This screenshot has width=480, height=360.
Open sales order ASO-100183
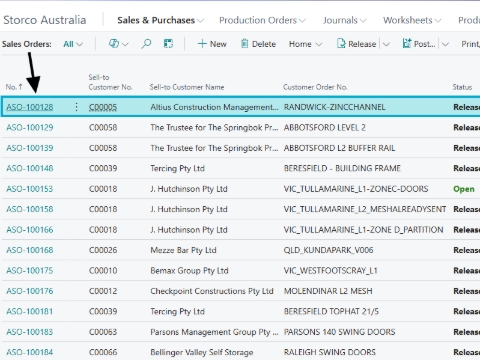[30, 332]
